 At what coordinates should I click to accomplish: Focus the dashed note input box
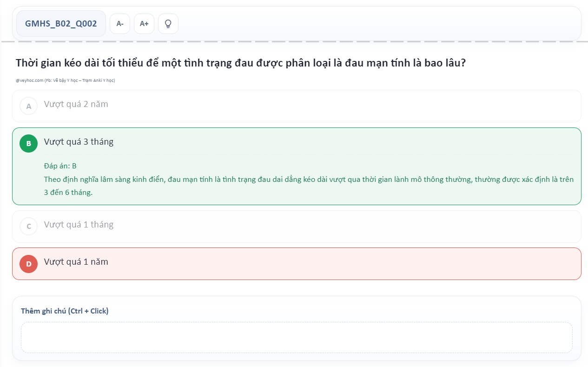tap(296, 337)
